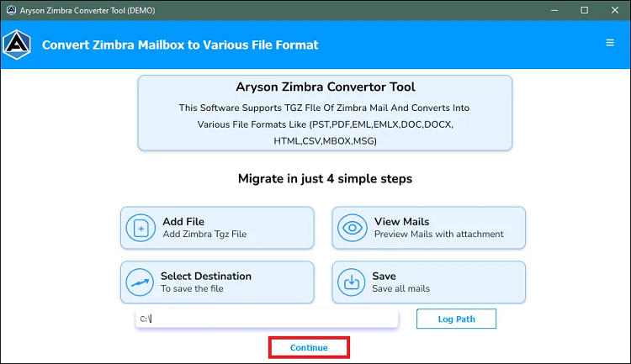631x364 pixels.
Task: Select the Select Destination heading
Action: pos(206,276)
